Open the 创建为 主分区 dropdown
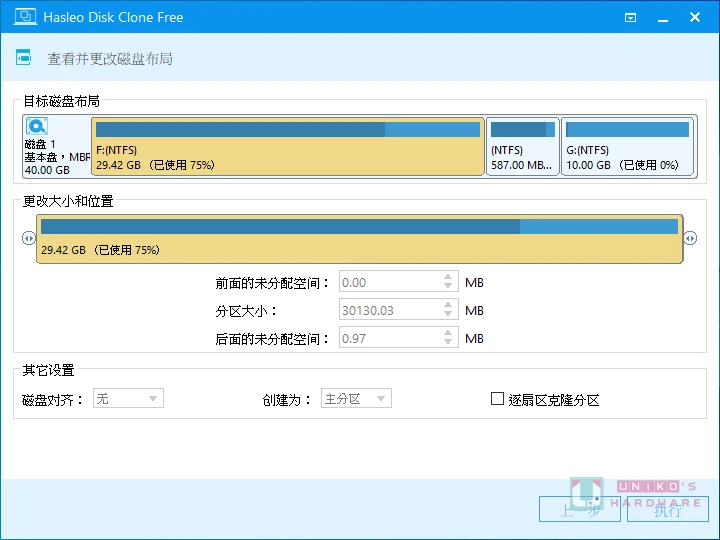The width and height of the screenshot is (720, 540). 356,399
